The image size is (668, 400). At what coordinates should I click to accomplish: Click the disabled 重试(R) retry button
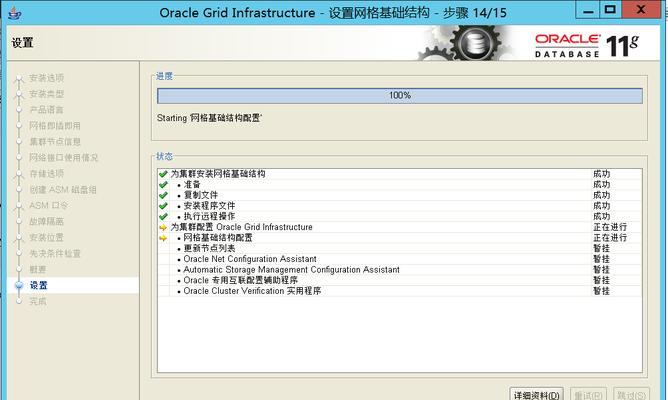point(588,394)
